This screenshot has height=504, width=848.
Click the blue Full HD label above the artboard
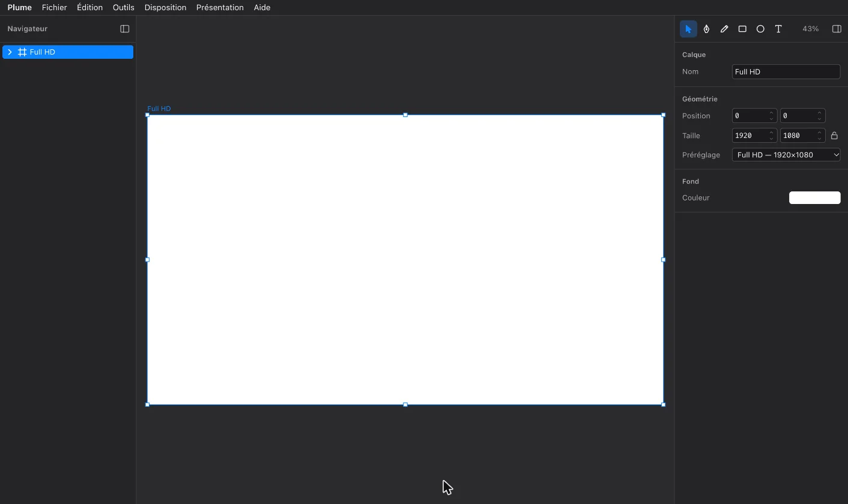point(159,109)
